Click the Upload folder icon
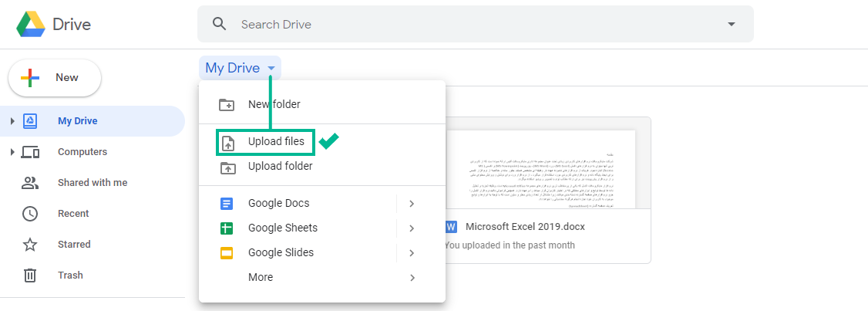Image resolution: width=868 pixels, height=311 pixels. point(227,167)
